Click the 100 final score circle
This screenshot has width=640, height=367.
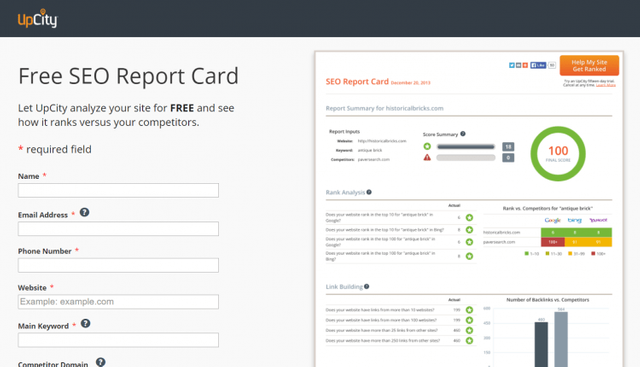558,153
